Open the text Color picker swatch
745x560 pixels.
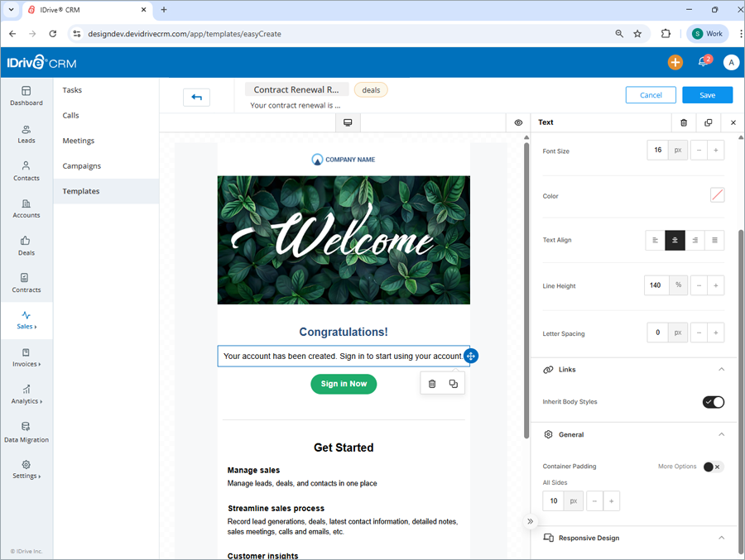coord(717,194)
